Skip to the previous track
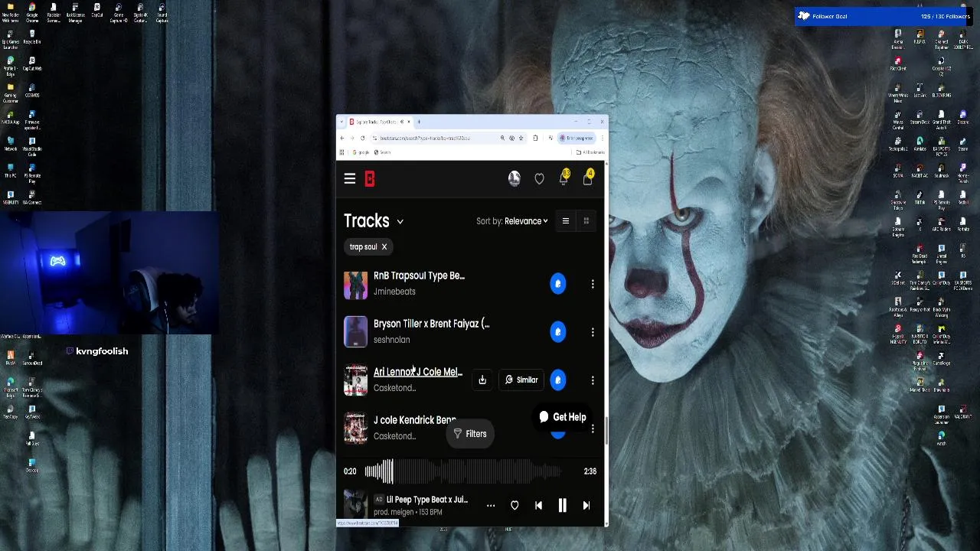The width and height of the screenshot is (980, 551). [538, 506]
